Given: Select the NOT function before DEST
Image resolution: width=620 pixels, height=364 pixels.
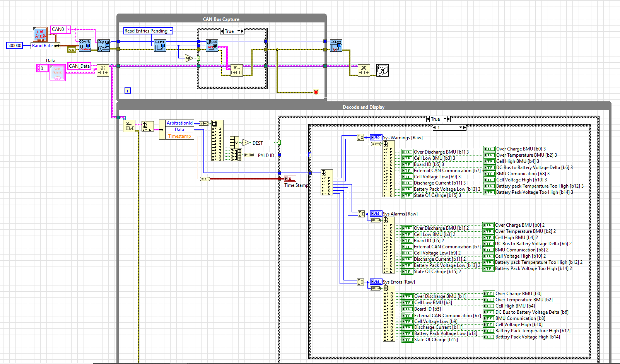Looking at the screenshot, I should (246, 143).
